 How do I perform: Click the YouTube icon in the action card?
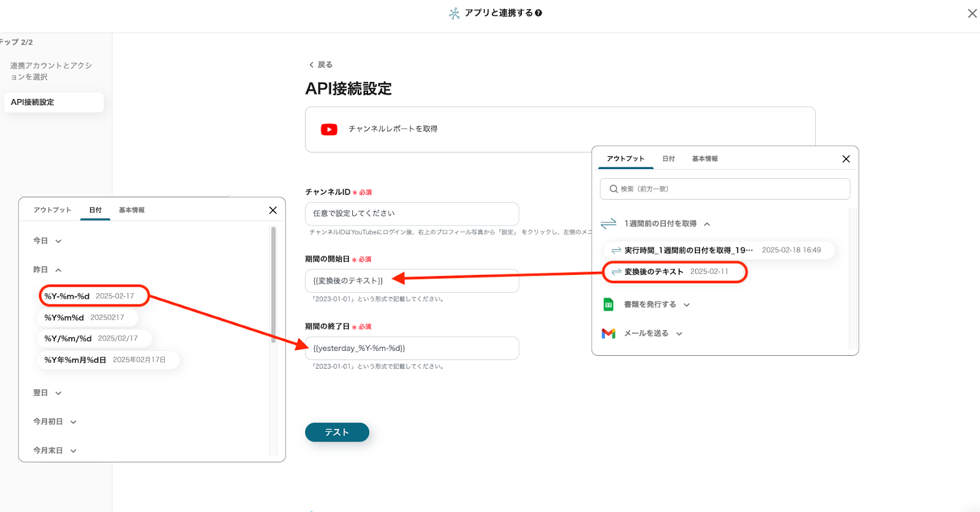(329, 129)
